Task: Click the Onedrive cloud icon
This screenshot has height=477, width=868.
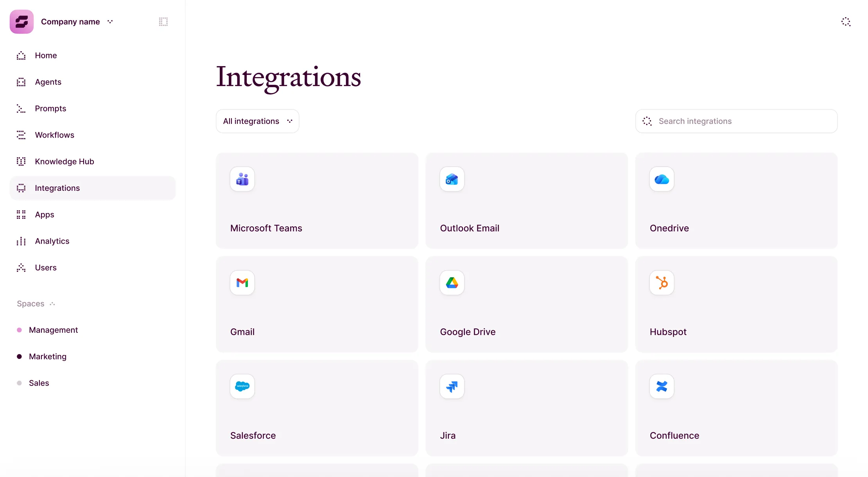Action: (x=662, y=179)
